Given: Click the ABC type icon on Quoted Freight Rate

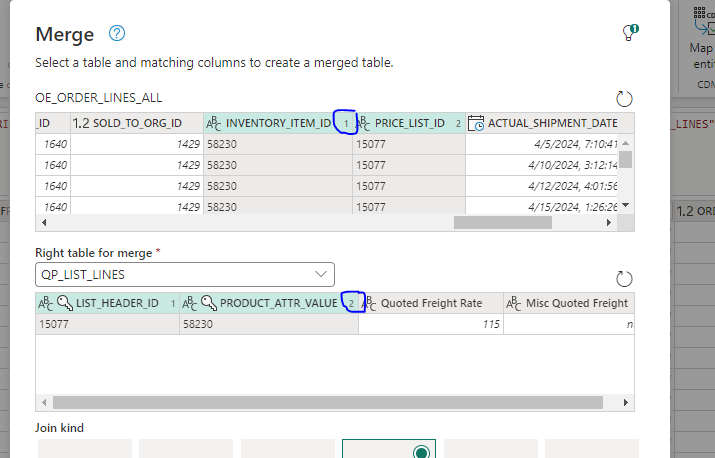Looking at the screenshot, I should (369, 303).
